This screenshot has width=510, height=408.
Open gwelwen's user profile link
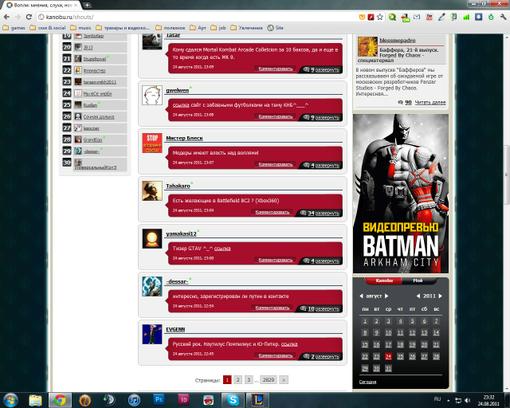coord(177,90)
